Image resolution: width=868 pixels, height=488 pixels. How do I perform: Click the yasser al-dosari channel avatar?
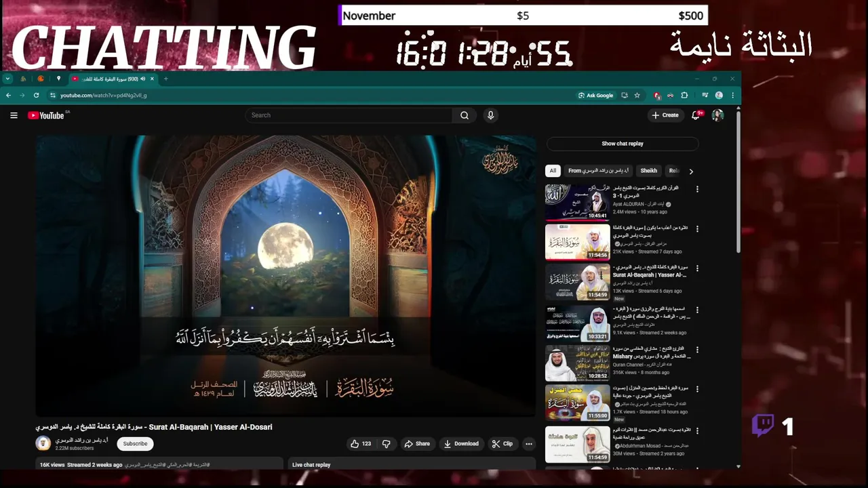(43, 443)
